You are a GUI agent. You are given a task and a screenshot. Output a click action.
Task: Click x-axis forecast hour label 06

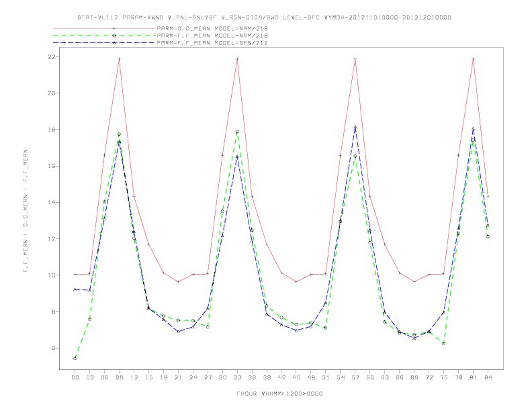(105, 377)
